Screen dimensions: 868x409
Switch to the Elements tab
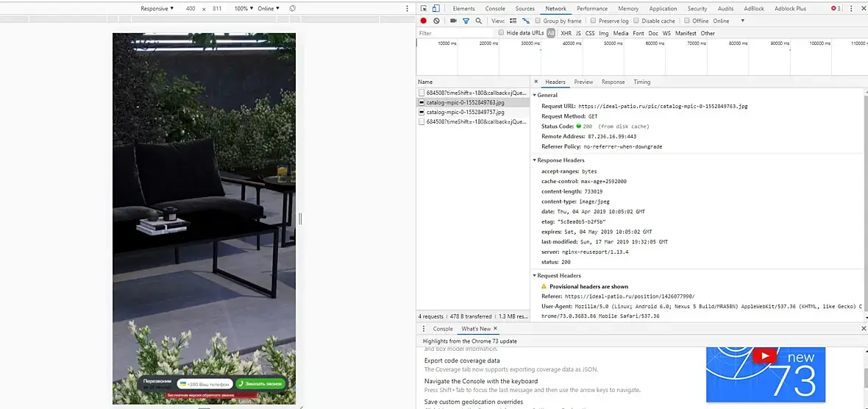pyautogui.click(x=464, y=8)
